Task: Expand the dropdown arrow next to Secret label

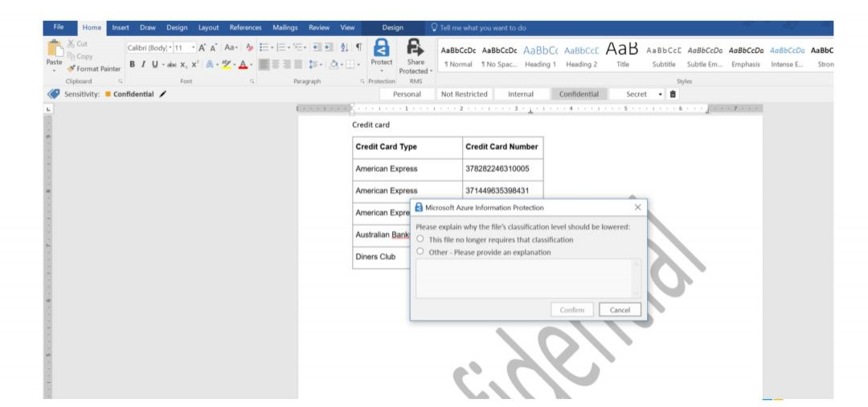Action: pos(660,94)
